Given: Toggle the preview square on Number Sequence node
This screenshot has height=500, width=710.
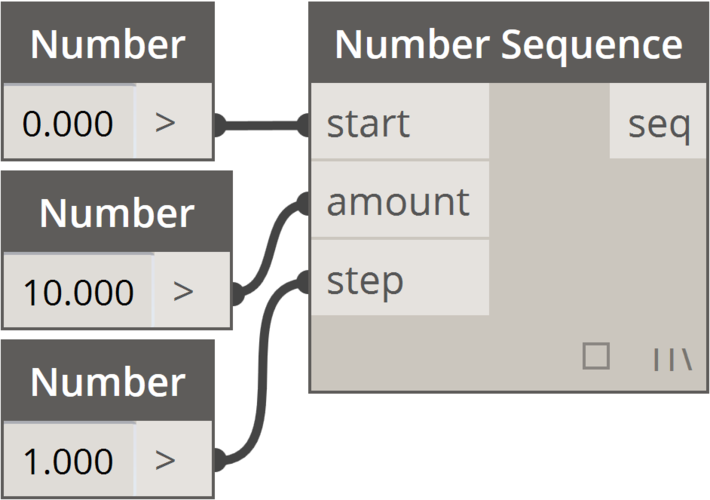Looking at the screenshot, I should pos(596,356).
